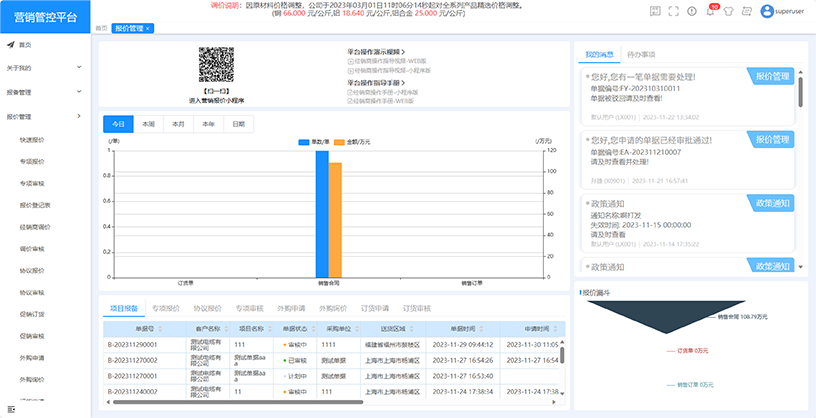Open 经销商调价 in the sidebar
Image resolution: width=816 pixels, height=418 pixels.
35,227
